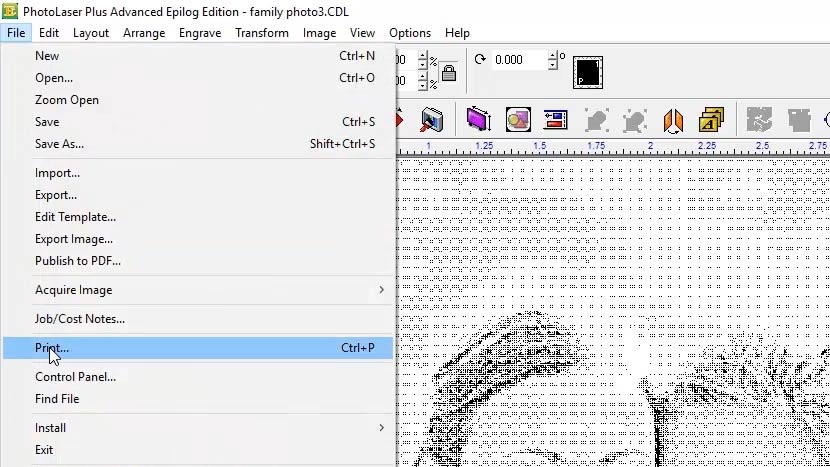Click the PhotoLaser Plus app icon in title bar

click(10, 11)
